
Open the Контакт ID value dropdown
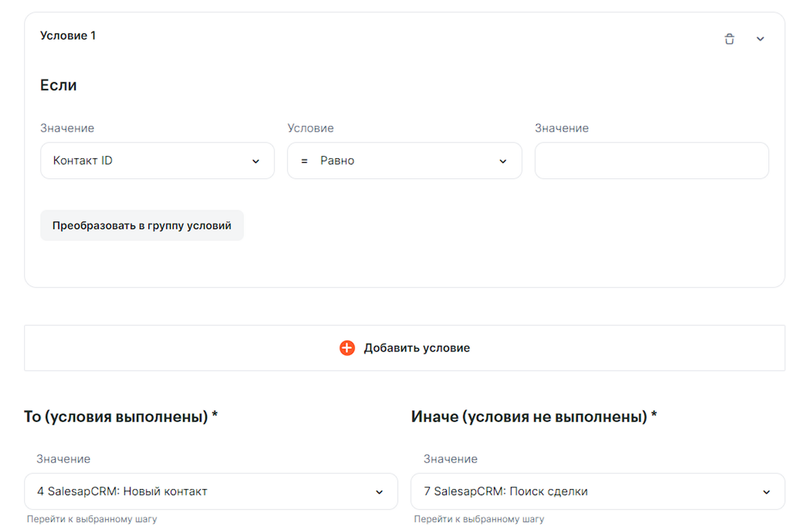(149, 161)
